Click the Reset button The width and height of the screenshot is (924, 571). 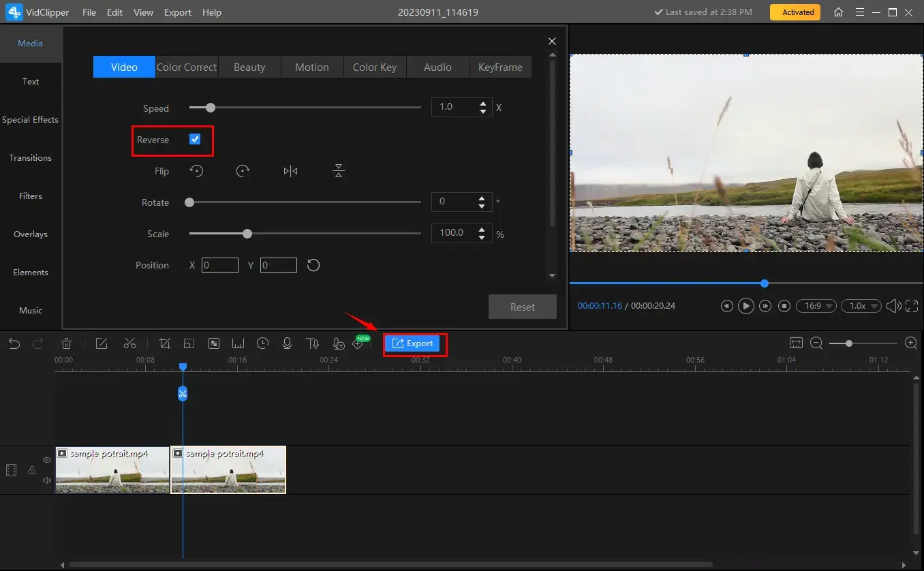point(523,307)
